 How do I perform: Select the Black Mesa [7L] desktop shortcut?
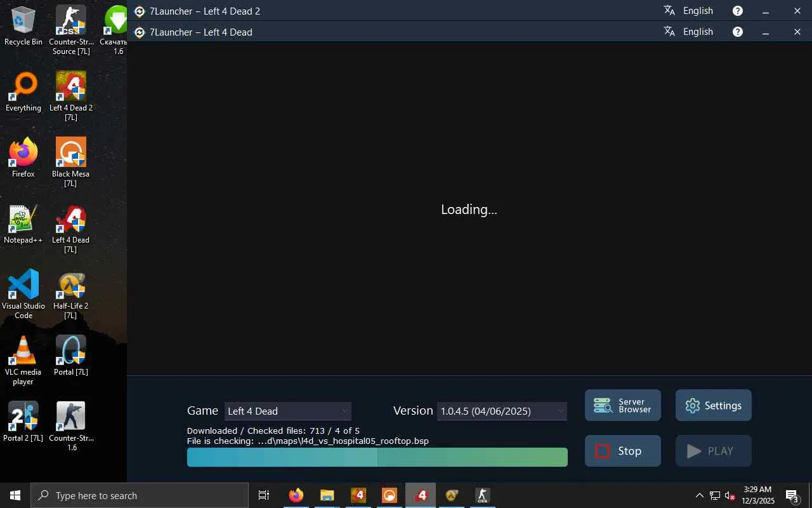click(71, 162)
